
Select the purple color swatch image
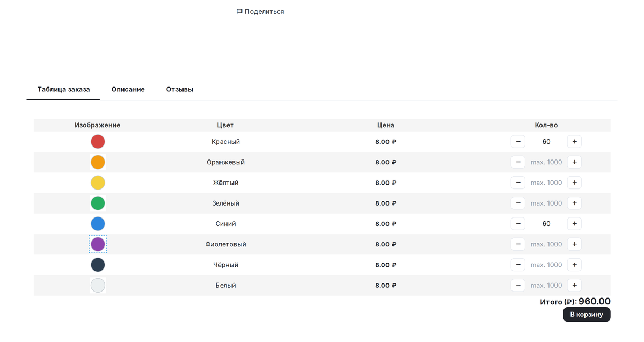98,244
